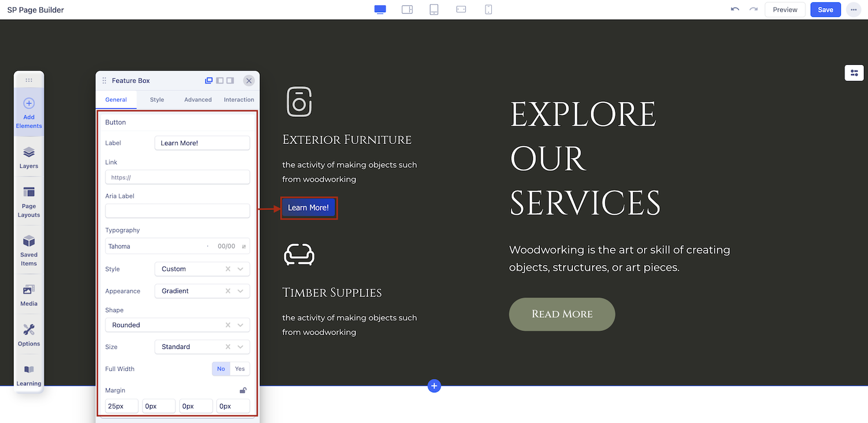Set Full Width to No

tap(221, 369)
